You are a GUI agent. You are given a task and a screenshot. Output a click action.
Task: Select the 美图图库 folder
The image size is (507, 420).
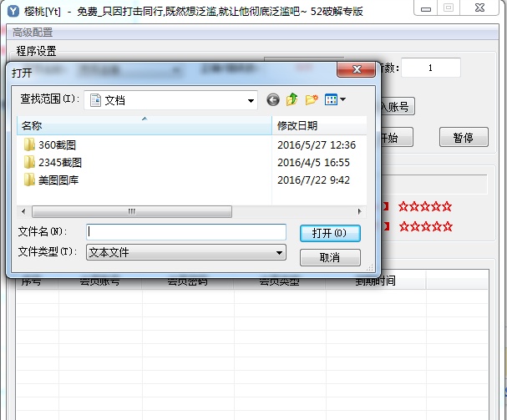click(x=58, y=180)
